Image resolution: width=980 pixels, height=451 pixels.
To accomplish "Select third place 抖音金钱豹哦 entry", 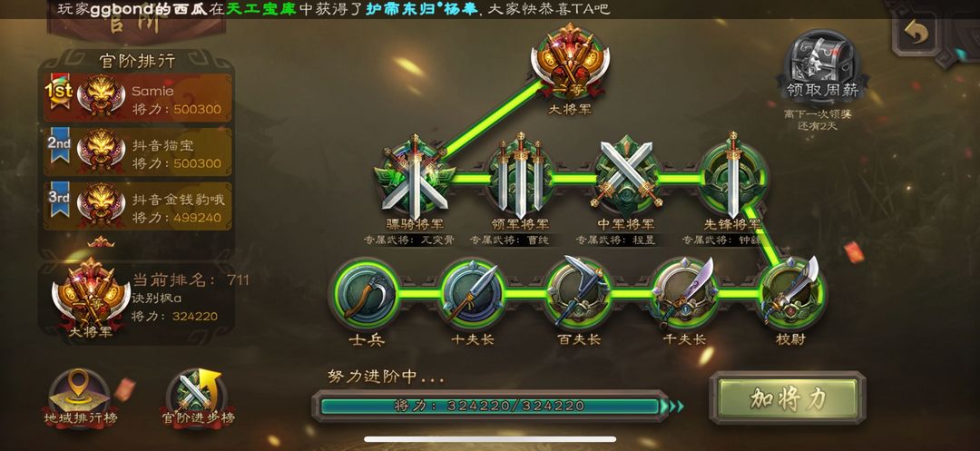I will coord(136,206).
